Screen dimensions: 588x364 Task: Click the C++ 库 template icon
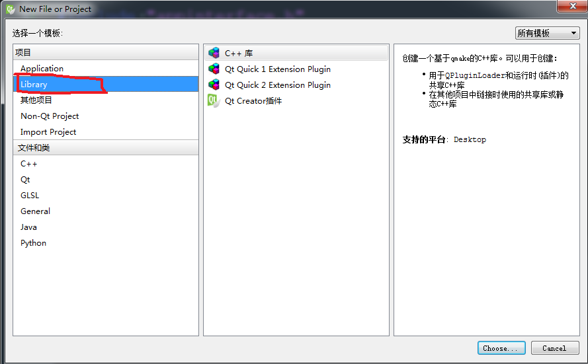point(214,53)
